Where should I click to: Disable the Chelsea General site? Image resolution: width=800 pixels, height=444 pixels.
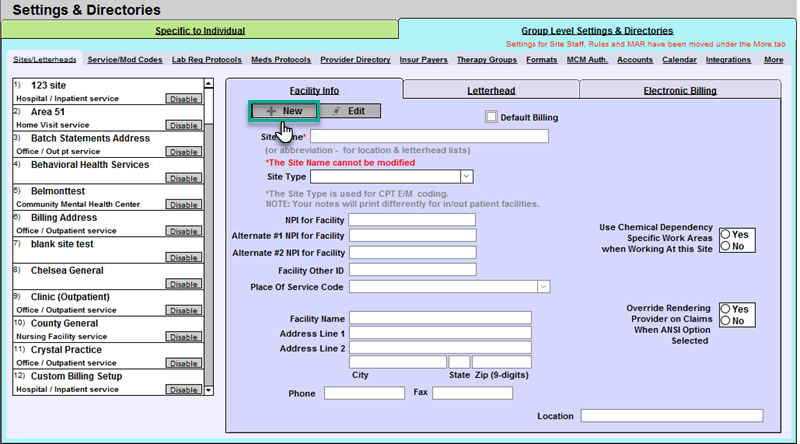tap(183, 284)
